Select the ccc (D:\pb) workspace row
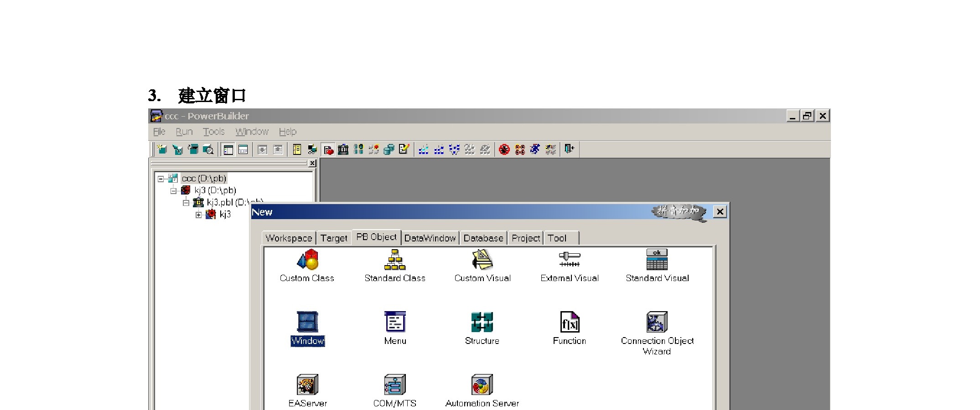Viewport: 980px width, 410px height. [x=204, y=179]
